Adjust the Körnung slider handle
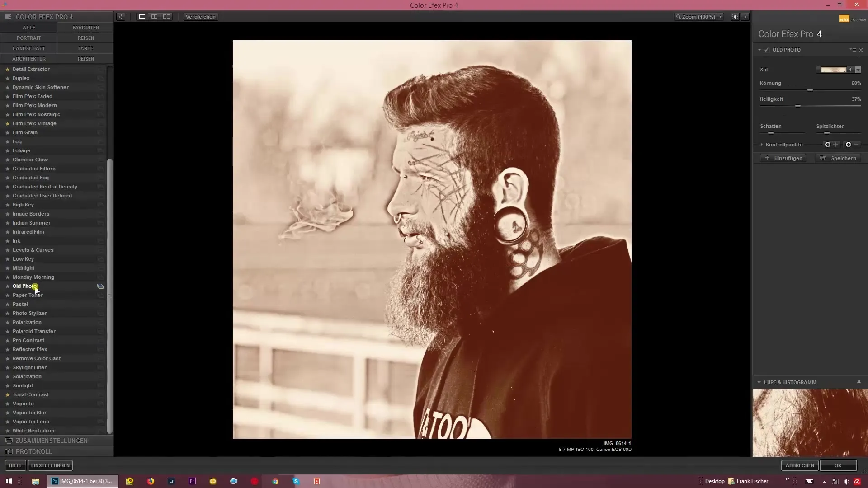Image resolution: width=868 pixels, height=488 pixels. [x=810, y=90]
